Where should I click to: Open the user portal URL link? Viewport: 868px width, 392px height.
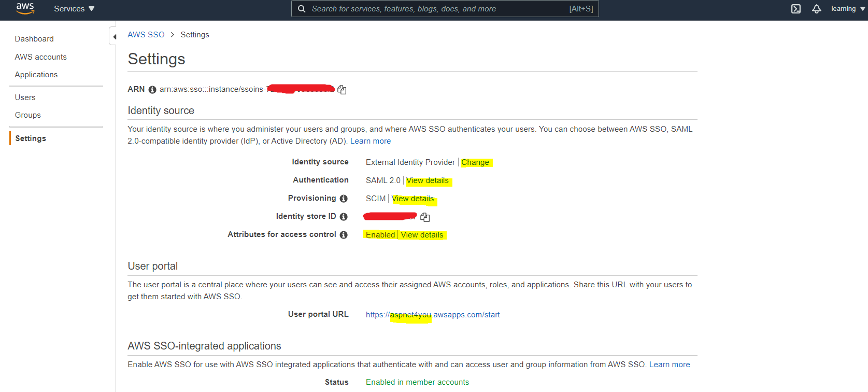tap(433, 315)
